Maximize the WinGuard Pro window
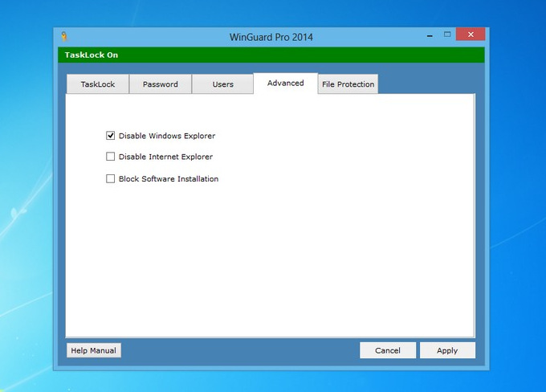Screen dimensions: 546x392 [x=447, y=35]
